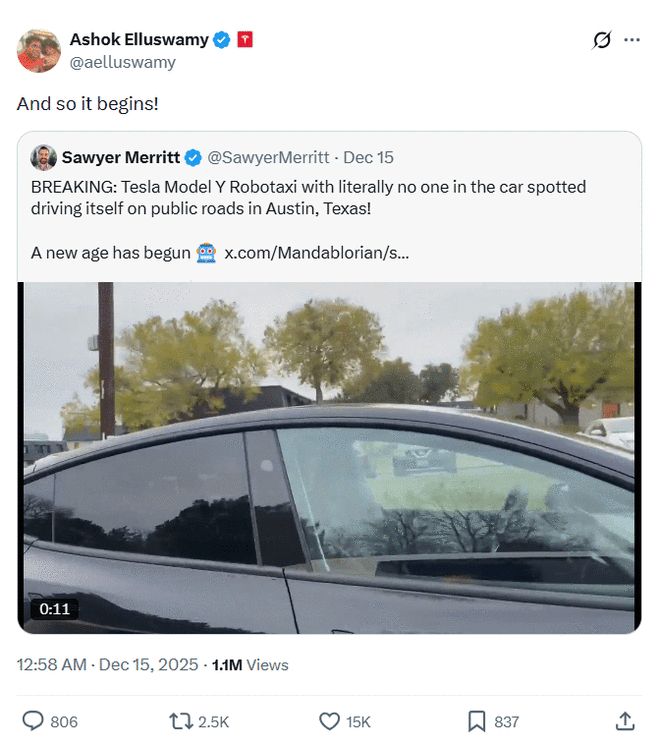Click the 1.1M Views count

[x=250, y=664]
